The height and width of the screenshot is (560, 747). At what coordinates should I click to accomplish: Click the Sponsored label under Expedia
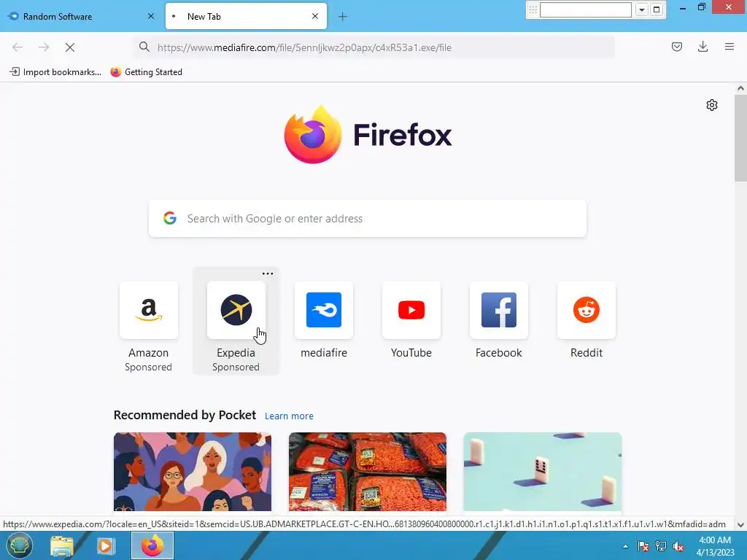pyautogui.click(x=236, y=367)
